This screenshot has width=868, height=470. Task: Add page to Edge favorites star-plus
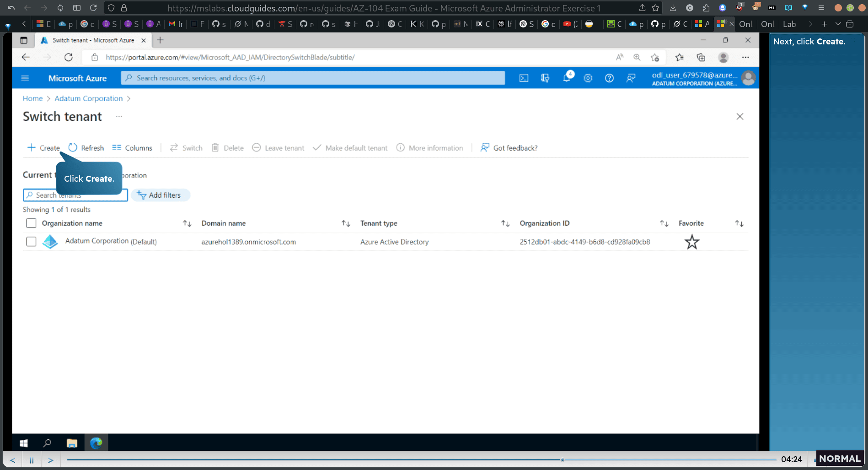[655, 57]
